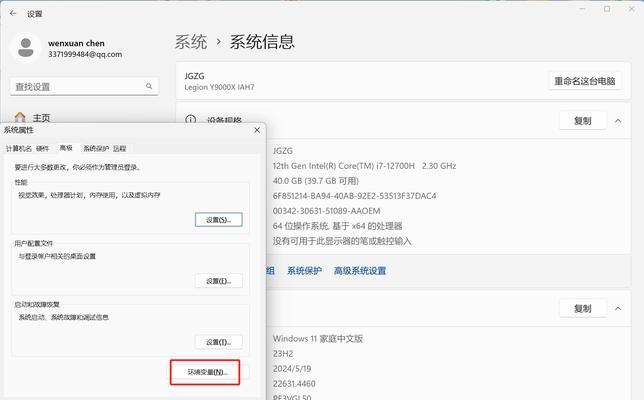This screenshot has height=400, width=644.
Task: Switch to the 硬件 tab
Action: click(42, 148)
